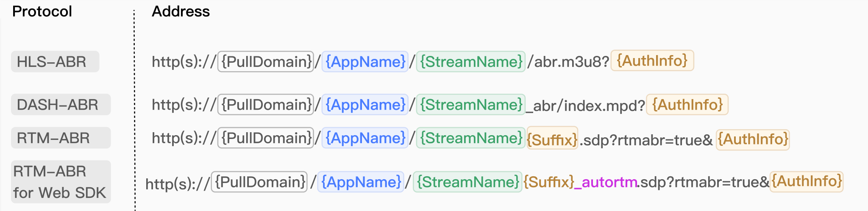Viewport: 868px width, 211px height.
Task: Click {AuthInfo} in the Web SDK row
Action: [807, 181]
